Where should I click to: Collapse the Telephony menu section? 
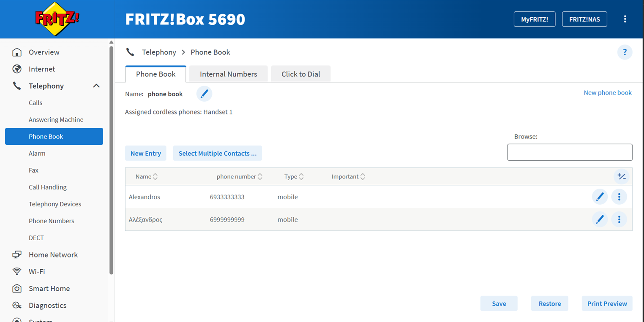pyautogui.click(x=96, y=86)
